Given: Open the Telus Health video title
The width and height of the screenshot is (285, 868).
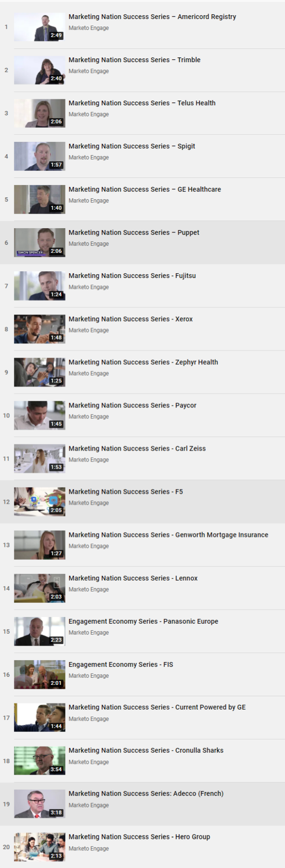Looking at the screenshot, I should point(142,103).
